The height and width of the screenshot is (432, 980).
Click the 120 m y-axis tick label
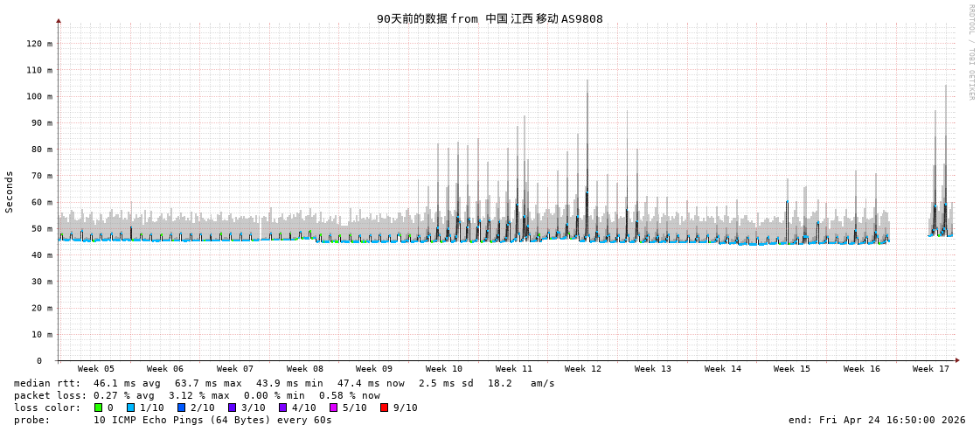click(x=39, y=44)
